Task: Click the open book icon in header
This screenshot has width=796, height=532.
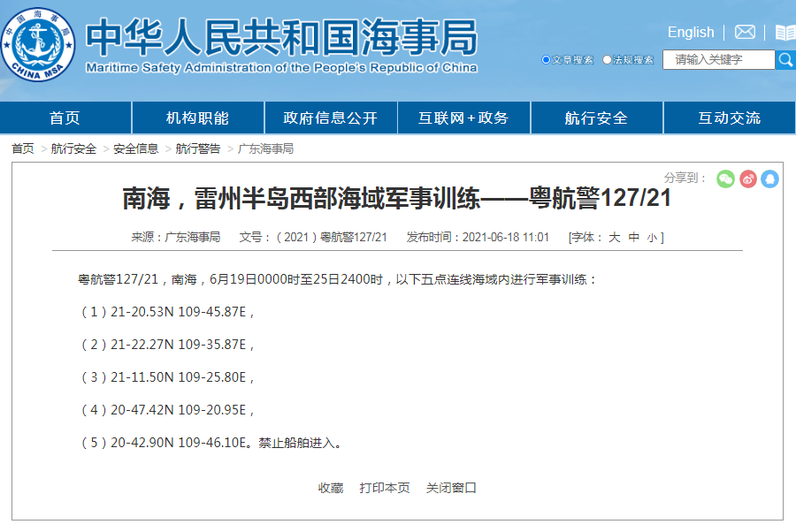Action: tap(785, 33)
